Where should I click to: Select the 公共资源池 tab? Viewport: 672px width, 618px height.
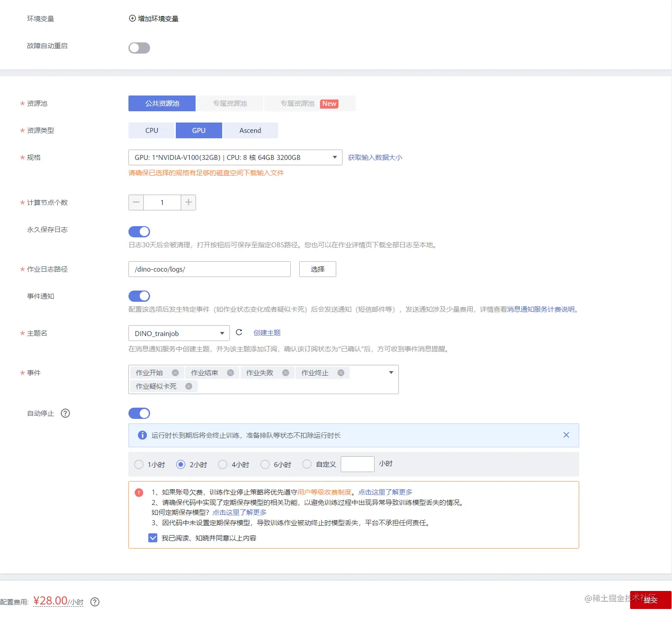pos(162,104)
